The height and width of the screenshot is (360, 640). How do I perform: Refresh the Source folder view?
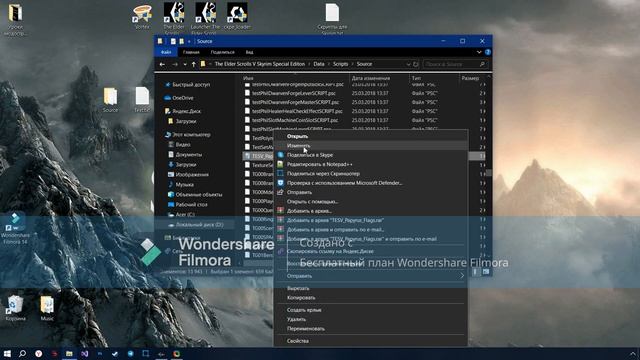(x=416, y=64)
